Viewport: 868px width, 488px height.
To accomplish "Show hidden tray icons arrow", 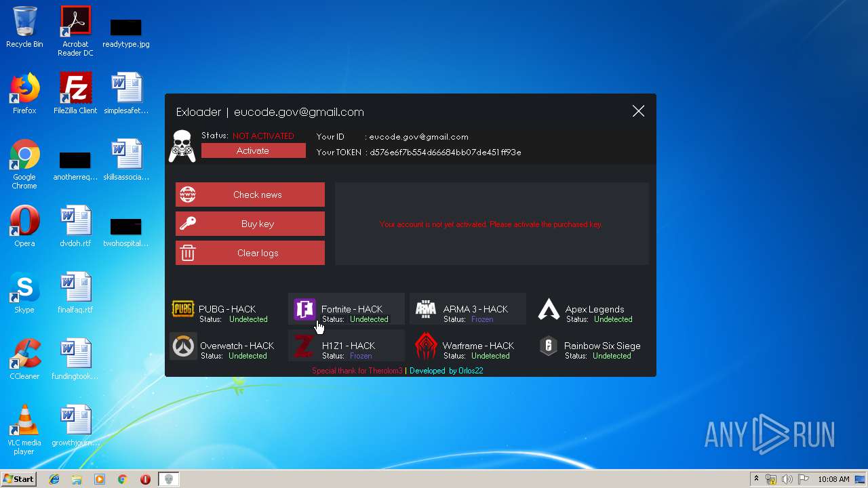I will tap(756, 479).
